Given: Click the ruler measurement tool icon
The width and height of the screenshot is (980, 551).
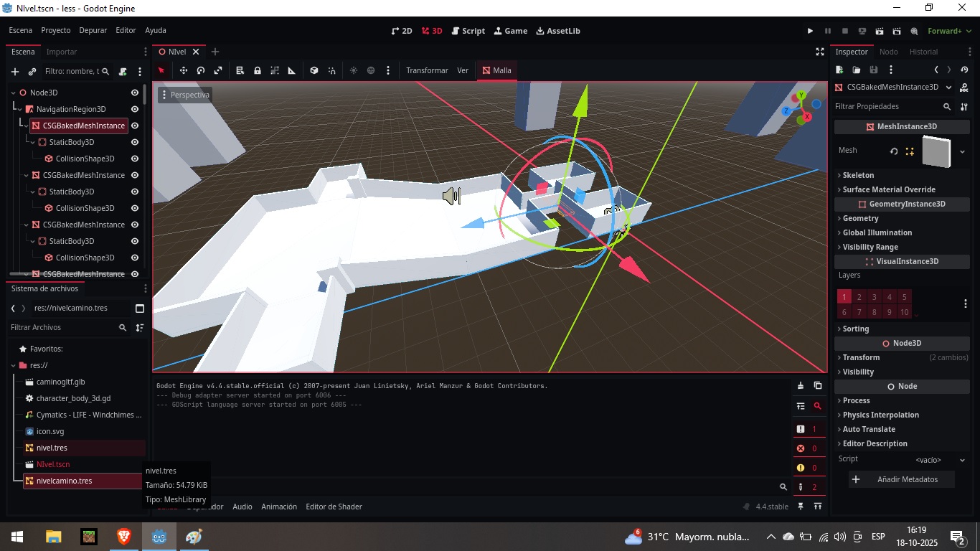Looking at the screenshot, I should click(x=292, y=70).
